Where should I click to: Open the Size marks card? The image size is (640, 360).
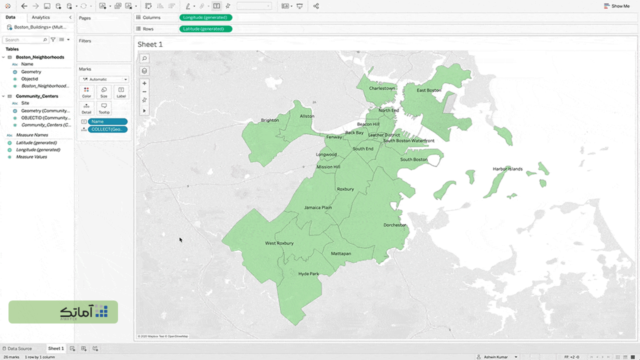[x=104, y=92]
